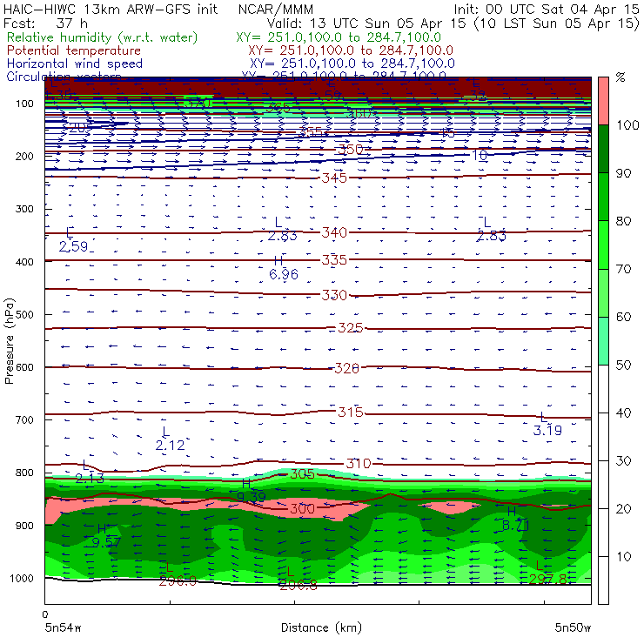Click the "Init: 00 UTC Sat 04 Apr 15" text

coord(547,10)
